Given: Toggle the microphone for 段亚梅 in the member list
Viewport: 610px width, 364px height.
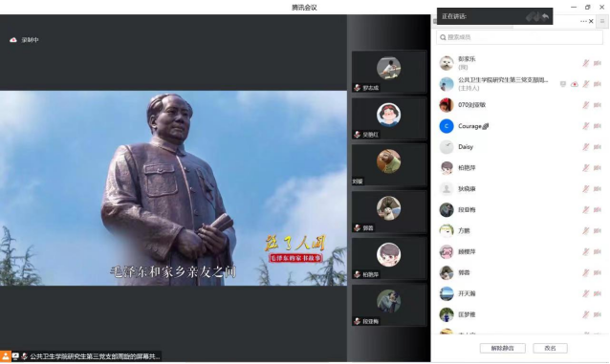Looking at the screenshot, I should pos(585,210).
